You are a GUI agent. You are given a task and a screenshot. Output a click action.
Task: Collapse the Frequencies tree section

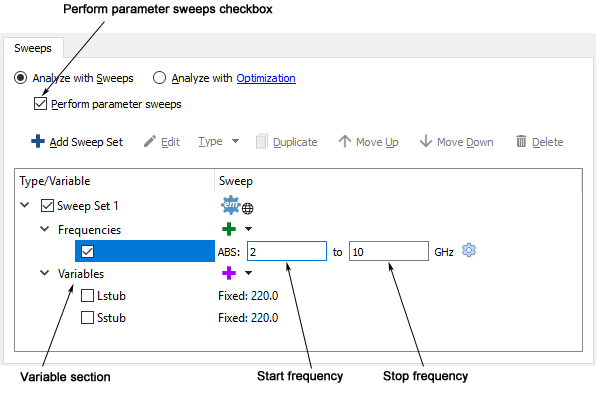tap(45, 229)
